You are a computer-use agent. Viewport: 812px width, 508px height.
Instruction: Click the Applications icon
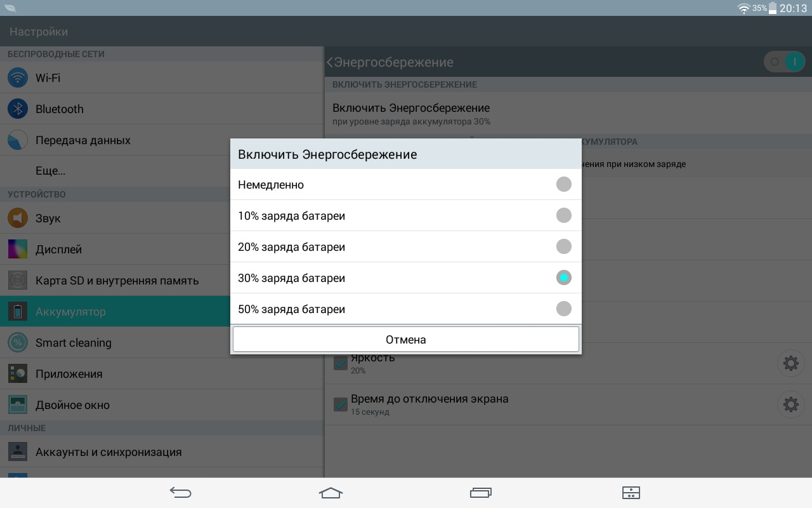pyautogui.click(x=18, y=374)
